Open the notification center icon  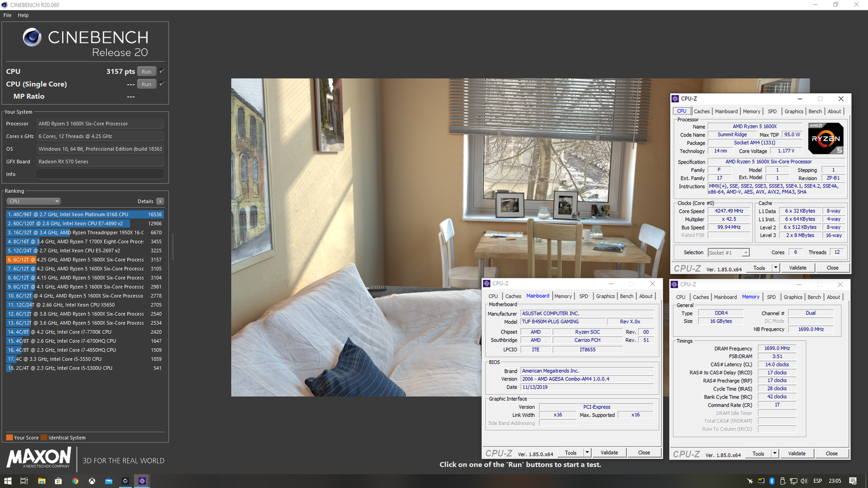[853, 481]
